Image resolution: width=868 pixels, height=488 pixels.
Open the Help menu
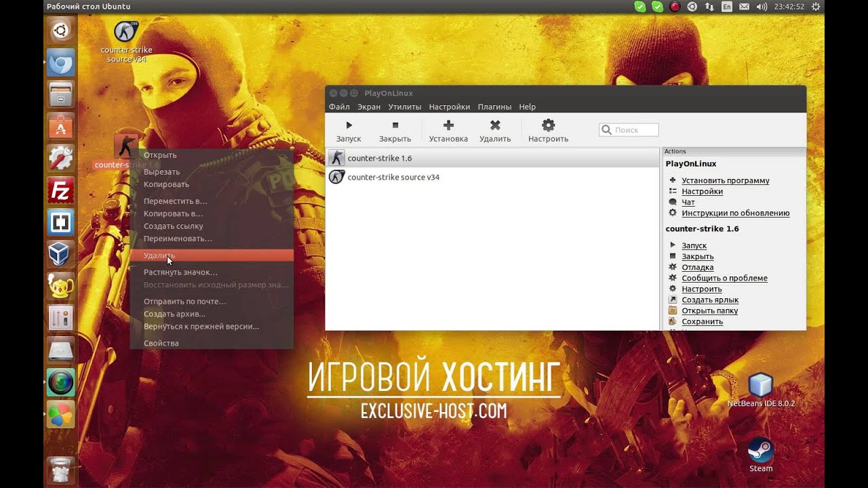[x=527, y=107]
